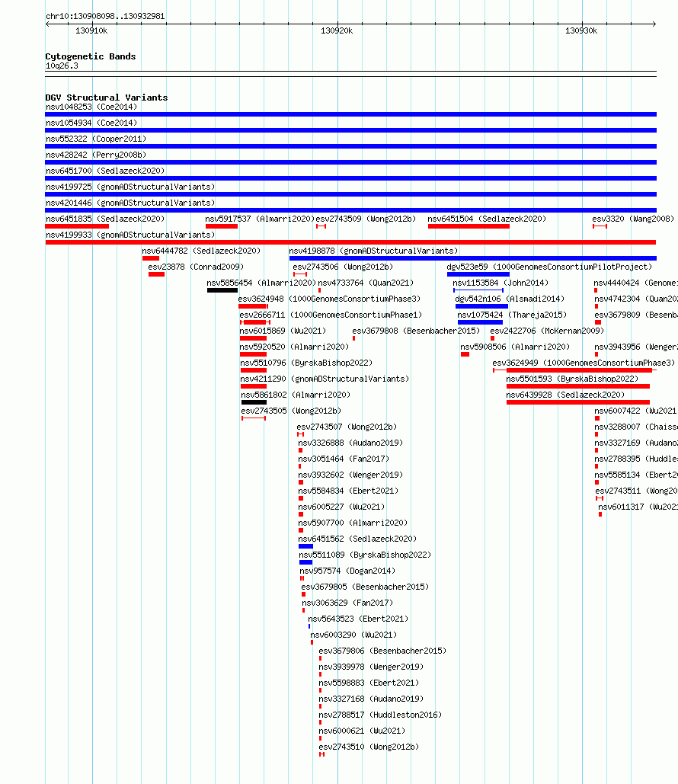Click nsv3063629 (Fan2017) label

tap(347, 603)
